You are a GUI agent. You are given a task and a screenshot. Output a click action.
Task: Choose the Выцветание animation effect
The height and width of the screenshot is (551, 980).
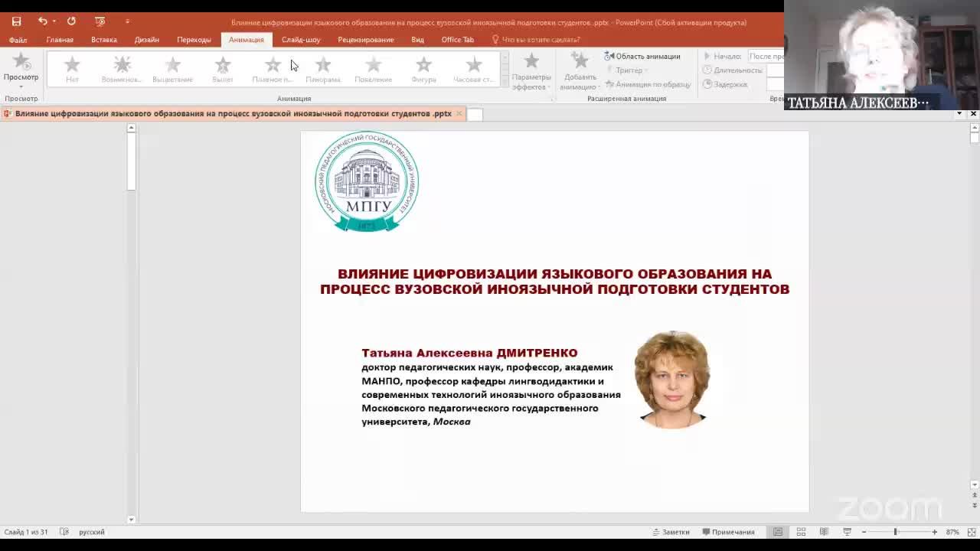click(x=172, y=69)
